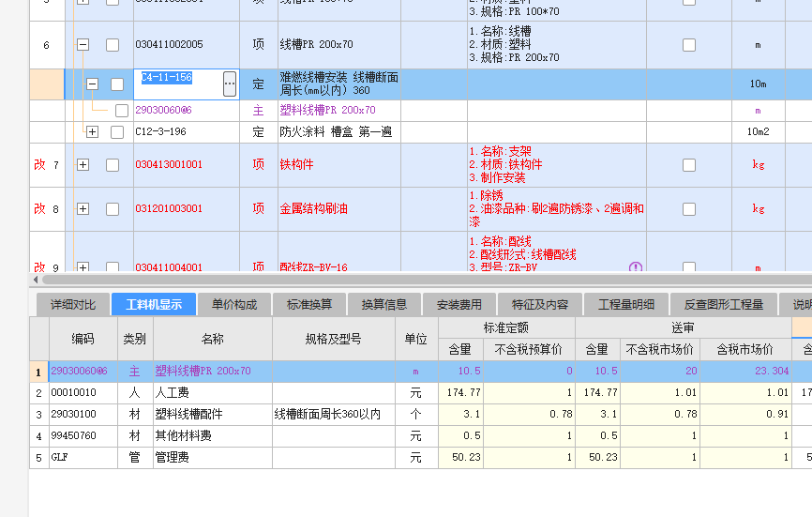Collapse item 6 row 030411002005
Viewport: 812px width, 517px height.
83,44
